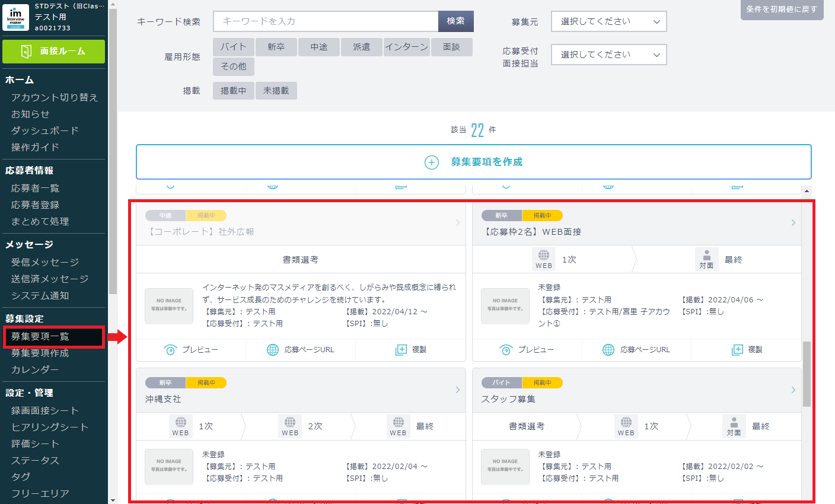Expand the スタッフ募集 card chevron

(793, 390)
